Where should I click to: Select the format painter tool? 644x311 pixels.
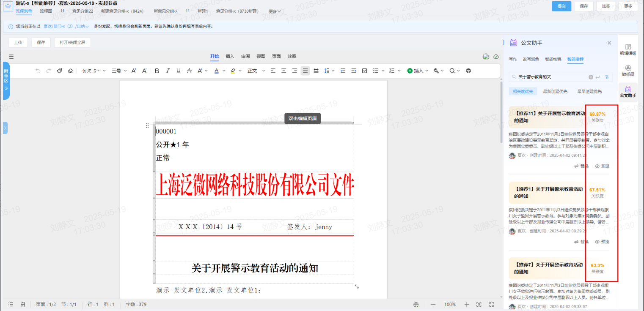[60, 71]
